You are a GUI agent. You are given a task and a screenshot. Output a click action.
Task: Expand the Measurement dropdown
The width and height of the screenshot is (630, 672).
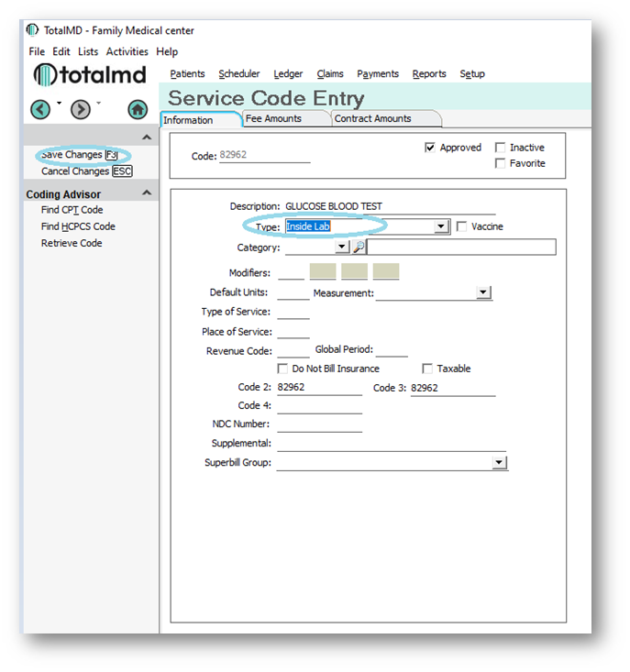point(484,293)
